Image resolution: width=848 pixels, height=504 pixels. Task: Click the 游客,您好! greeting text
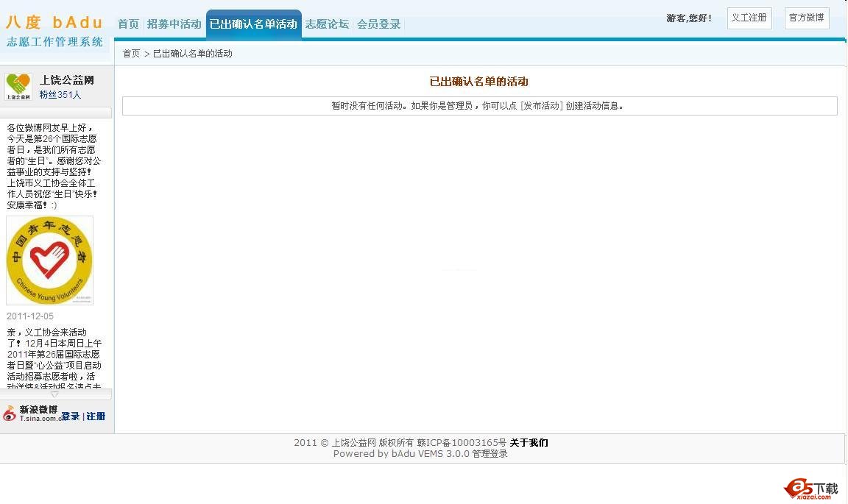click(689, 18)
